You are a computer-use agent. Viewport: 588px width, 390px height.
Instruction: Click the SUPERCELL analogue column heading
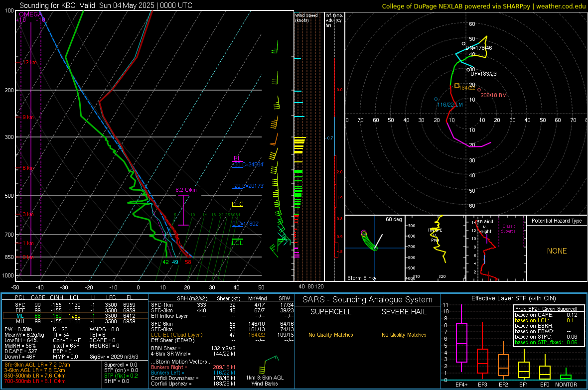coord(331,312)
